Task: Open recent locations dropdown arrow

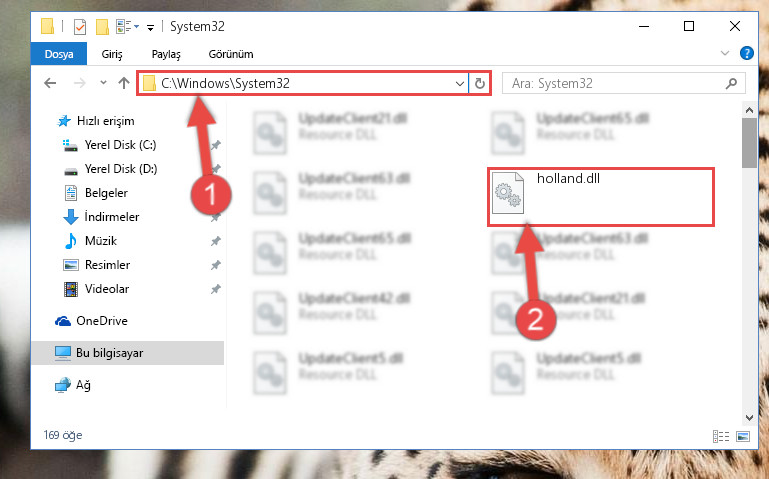Action: pos(103,83)
